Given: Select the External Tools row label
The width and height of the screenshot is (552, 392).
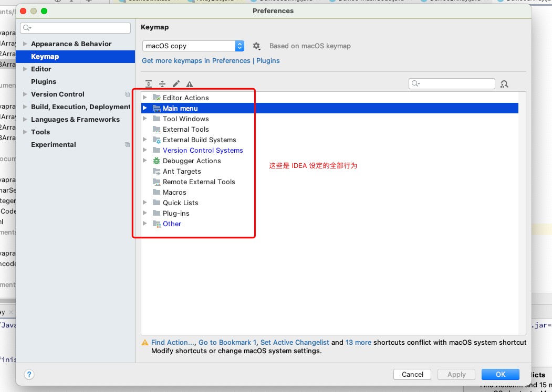Looking at the screenshot, I should pos(186,130).
